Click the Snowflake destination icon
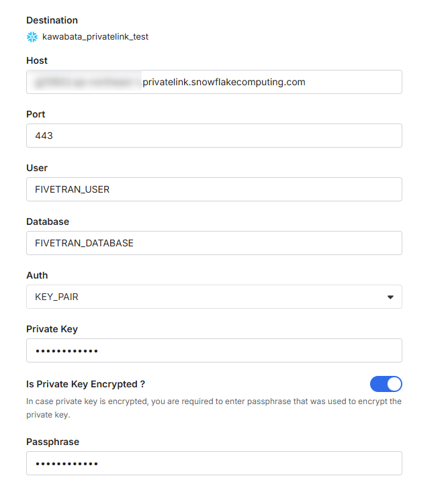 (x=32, y=36)
